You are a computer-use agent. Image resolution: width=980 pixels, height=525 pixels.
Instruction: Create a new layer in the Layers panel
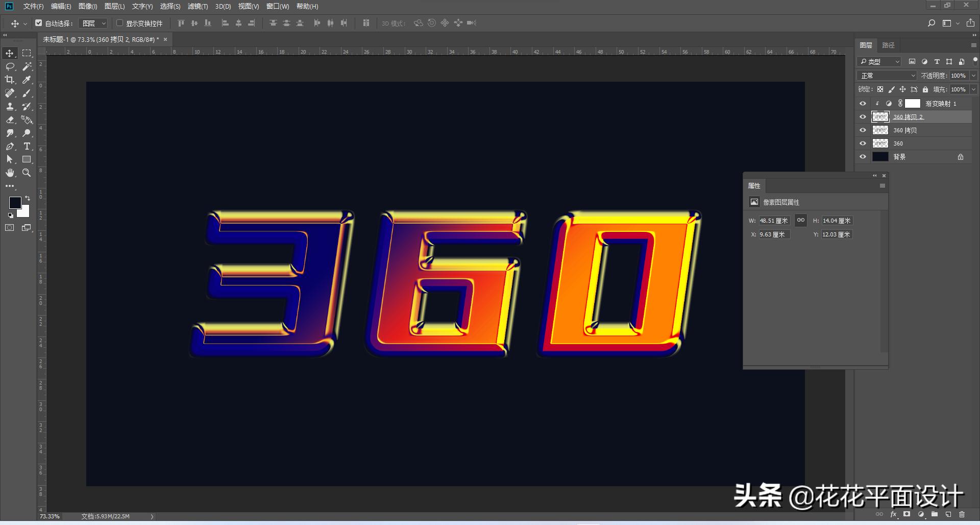[948, 514]
